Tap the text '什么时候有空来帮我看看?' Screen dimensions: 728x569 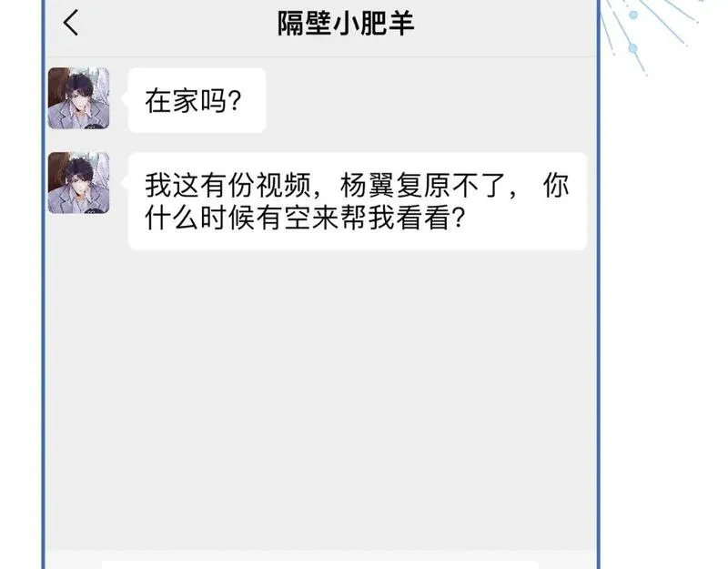coord(305,218)
